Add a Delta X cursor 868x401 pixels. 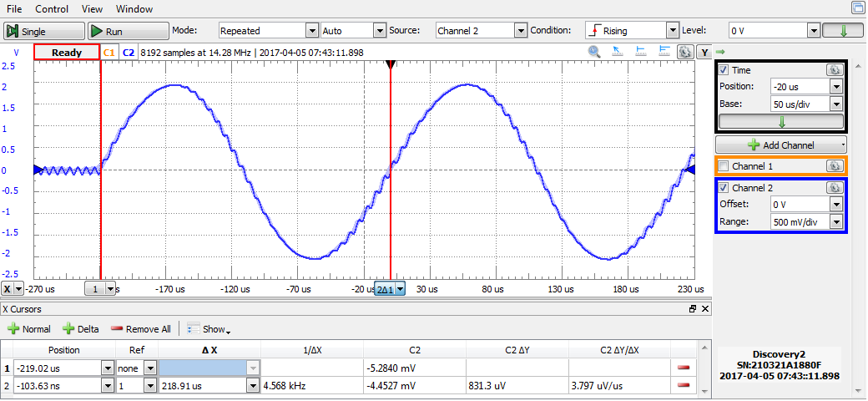(82, 329)
